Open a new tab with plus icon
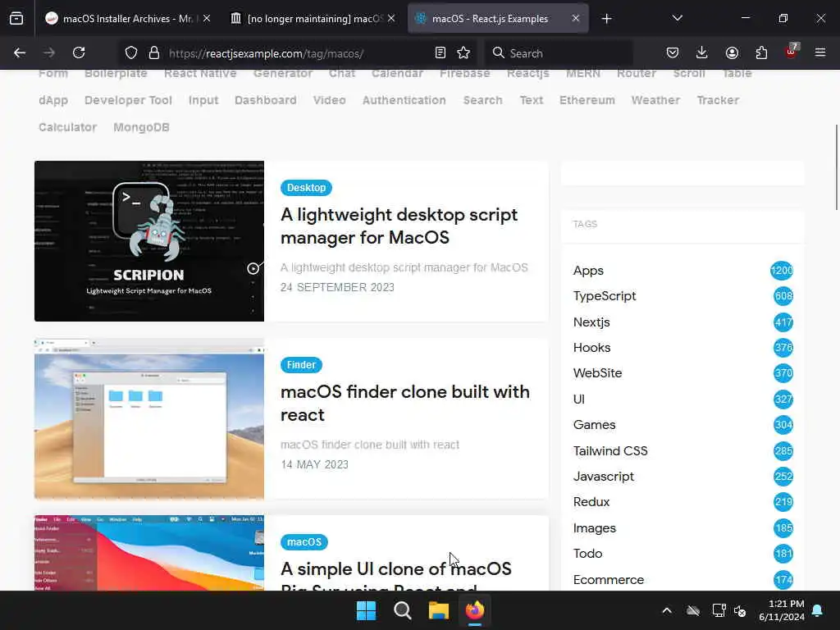The width and height of the screenshot is (840, 630). 606,19
